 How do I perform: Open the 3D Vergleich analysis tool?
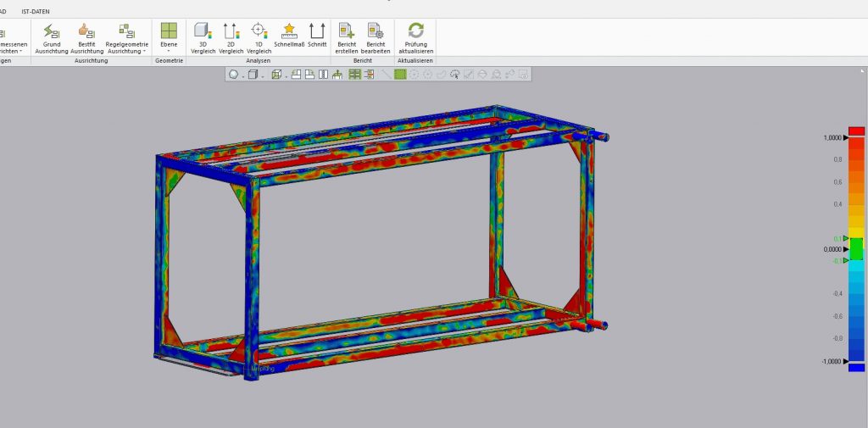click(x=203, y=37)
